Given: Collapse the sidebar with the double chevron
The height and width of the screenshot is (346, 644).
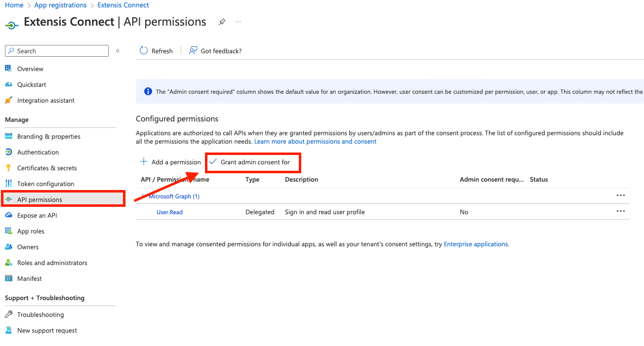Looking at the screenshot, I should [118, 51].
